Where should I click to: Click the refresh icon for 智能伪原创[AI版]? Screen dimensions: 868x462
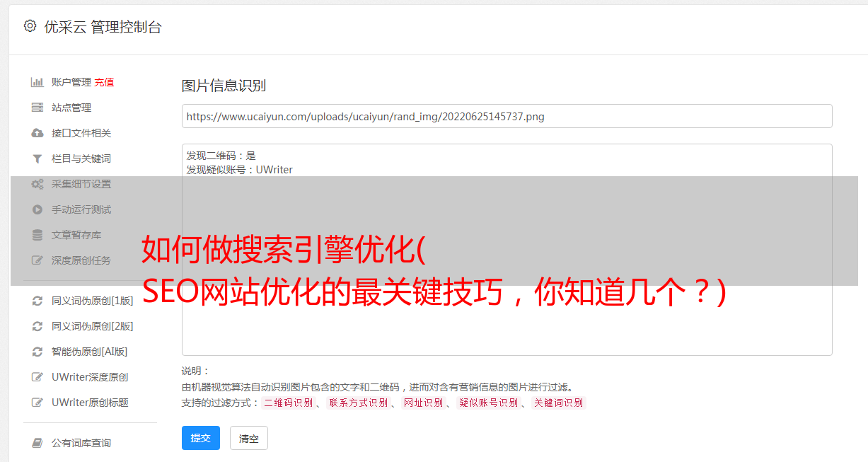(37, 352)
